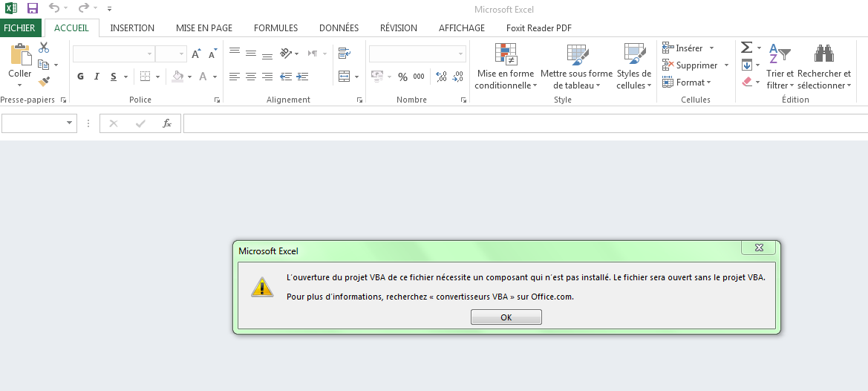Click the Supprimer cells button

coord(690,65)
